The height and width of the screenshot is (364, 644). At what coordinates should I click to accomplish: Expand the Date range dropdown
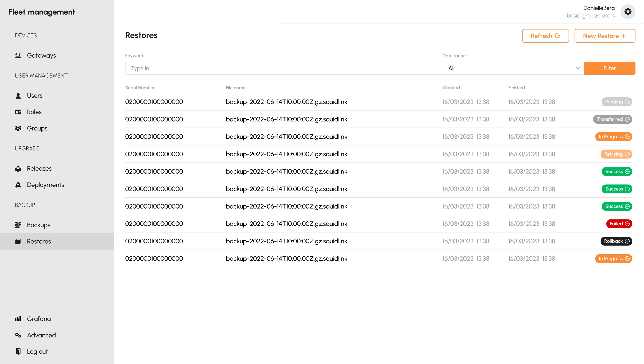pyautogui.click(x=513, y=68)
